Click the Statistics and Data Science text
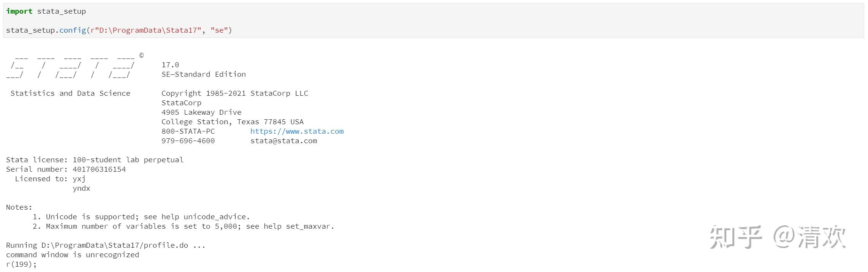The width and height of the screenshot is (868, 272). tap(70, 93)
